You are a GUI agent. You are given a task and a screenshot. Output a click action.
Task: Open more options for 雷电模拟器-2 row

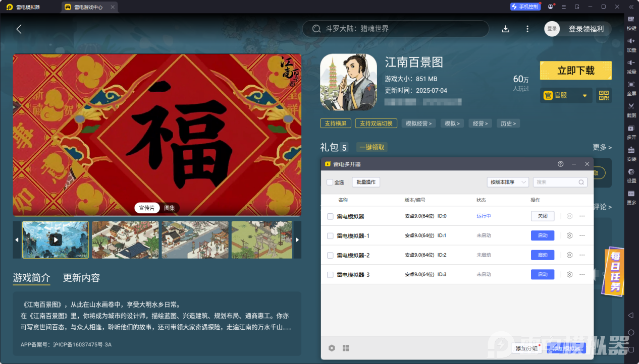582,255
